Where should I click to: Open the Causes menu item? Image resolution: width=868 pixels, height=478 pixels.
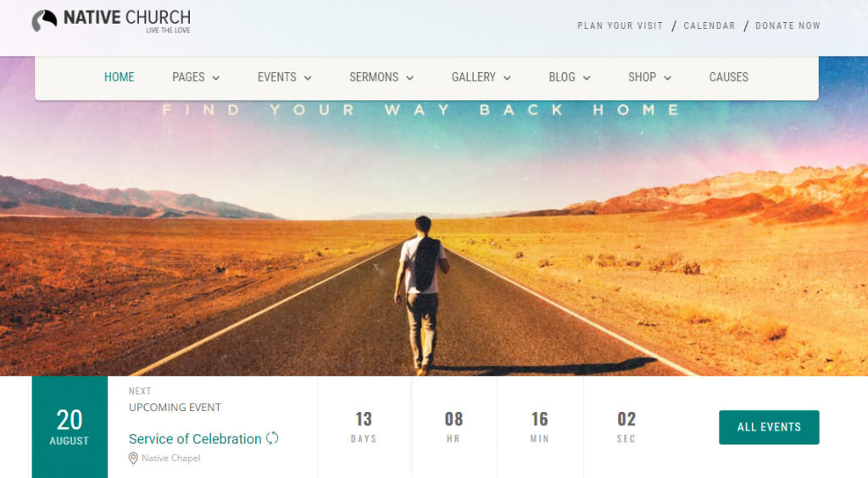click(x=728, y=77)
